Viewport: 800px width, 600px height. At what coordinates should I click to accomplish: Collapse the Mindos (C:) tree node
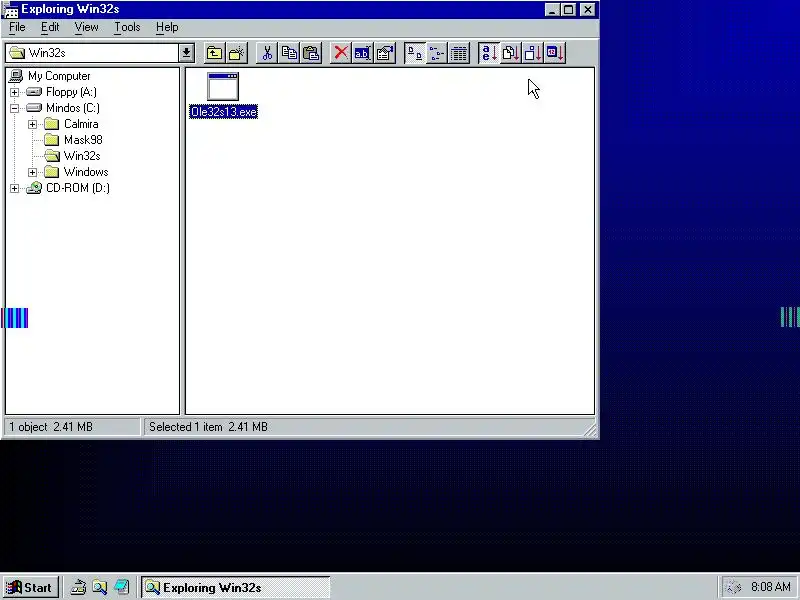click(x=14, y=108)
